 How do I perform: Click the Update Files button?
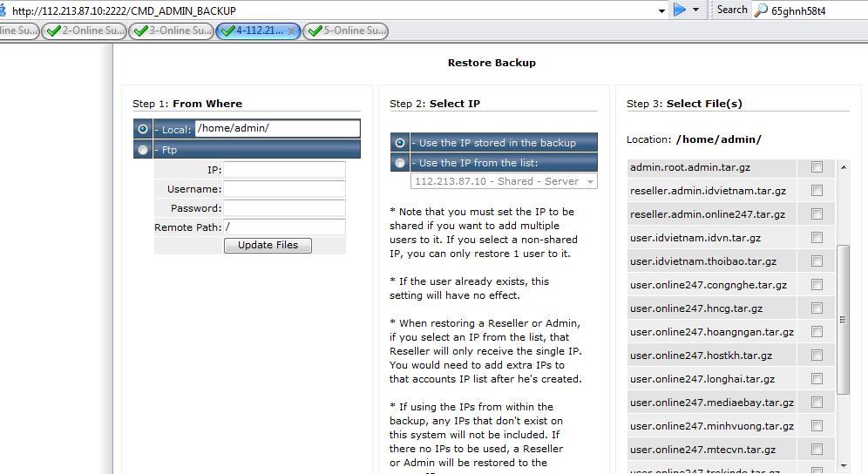tap(268, 245)
